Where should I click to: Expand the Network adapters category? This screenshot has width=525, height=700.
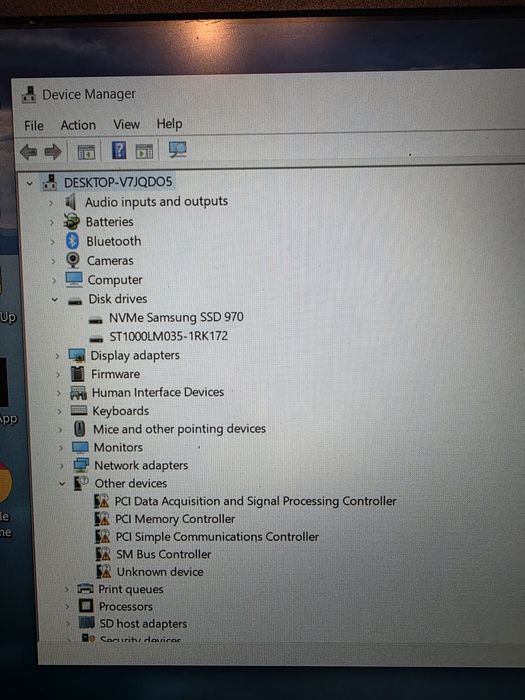(x=62, y=466)
